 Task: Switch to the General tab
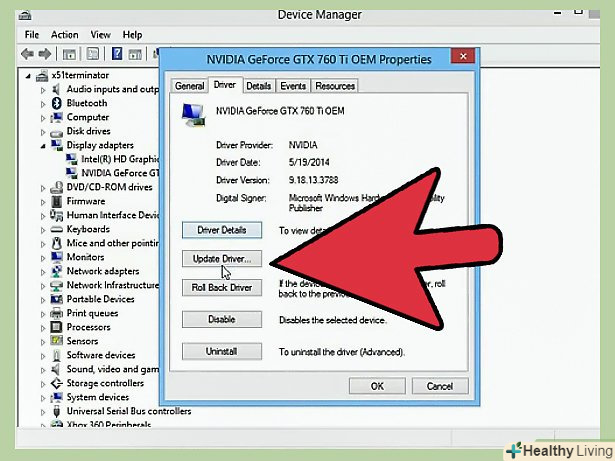click(189, 86)
